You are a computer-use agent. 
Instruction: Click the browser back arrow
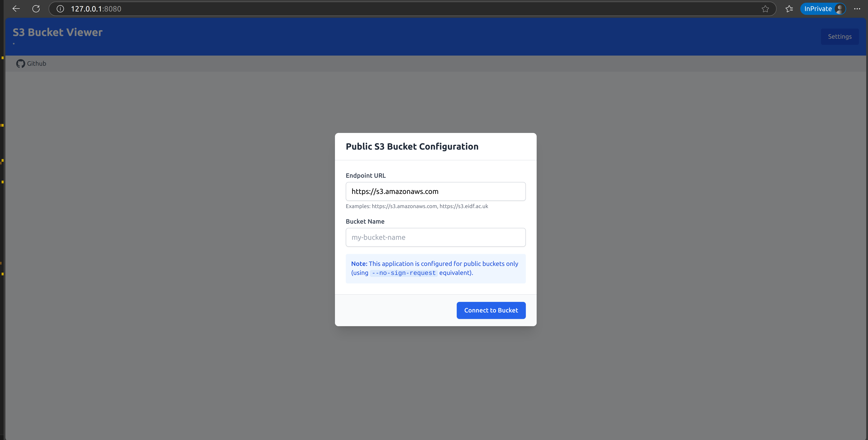coord(16,9)
